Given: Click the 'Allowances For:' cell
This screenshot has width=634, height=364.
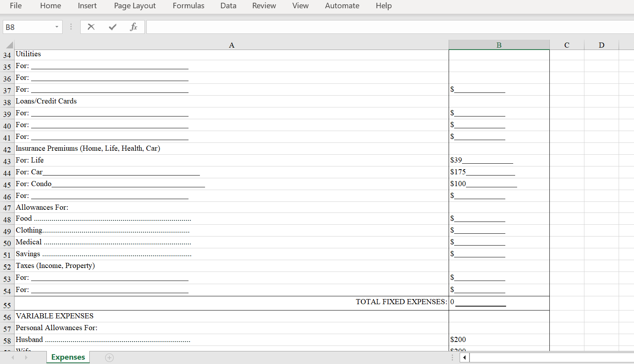Looking at the screenshot, I should (231, 207).
